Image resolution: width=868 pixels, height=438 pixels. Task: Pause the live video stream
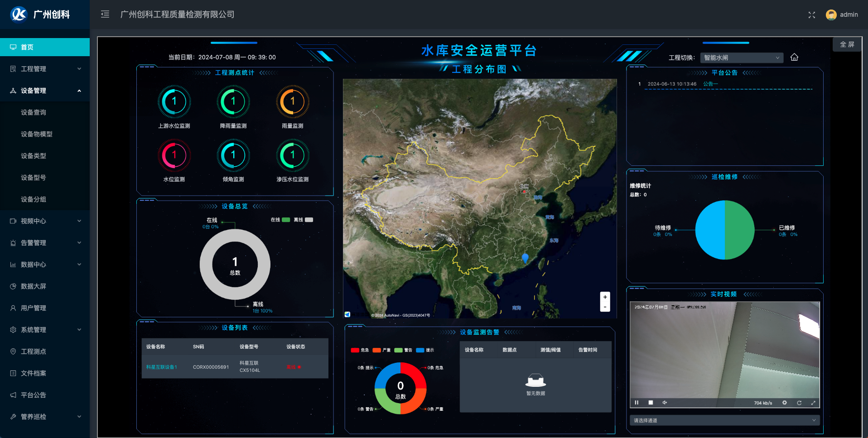[x=637, y=403]
